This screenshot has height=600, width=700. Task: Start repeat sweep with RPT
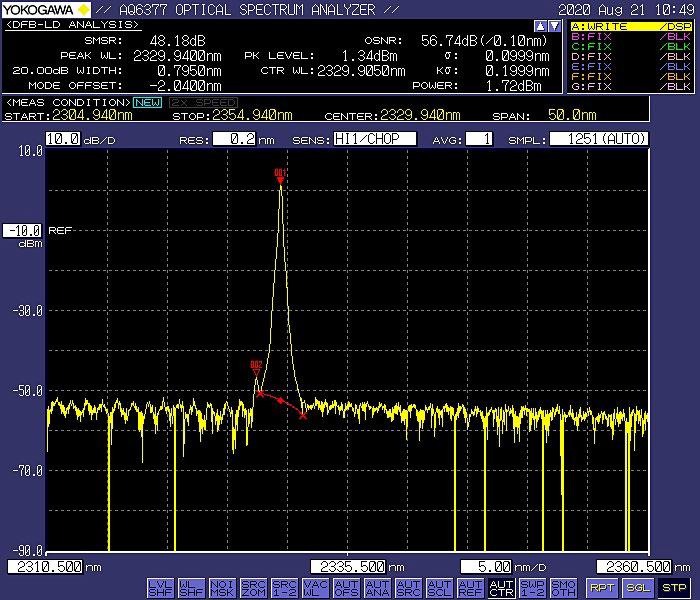602,588
